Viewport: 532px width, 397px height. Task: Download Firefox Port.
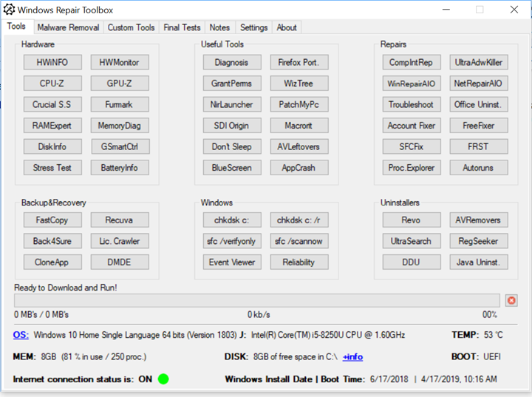point(299,63)
